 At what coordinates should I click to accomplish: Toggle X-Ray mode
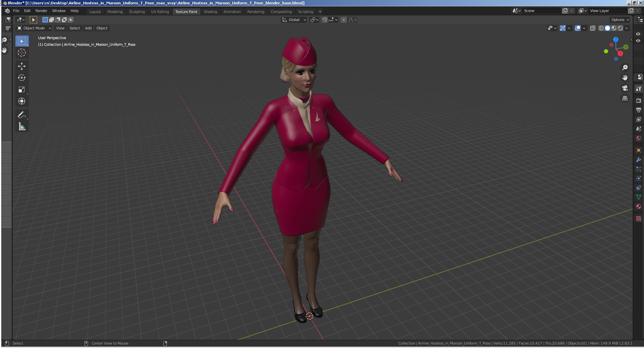pyautogui.click(x=593, y=28)
